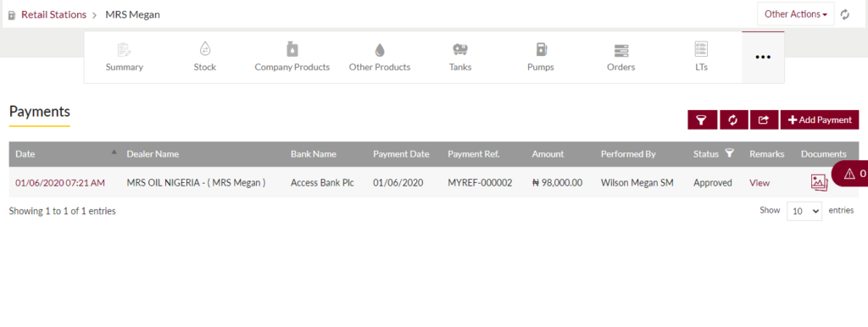The width and height of the screenshot is (868, 327).
Task: Sort by the Amount column header
Action: pyautogui.click(x=548, y=154)
